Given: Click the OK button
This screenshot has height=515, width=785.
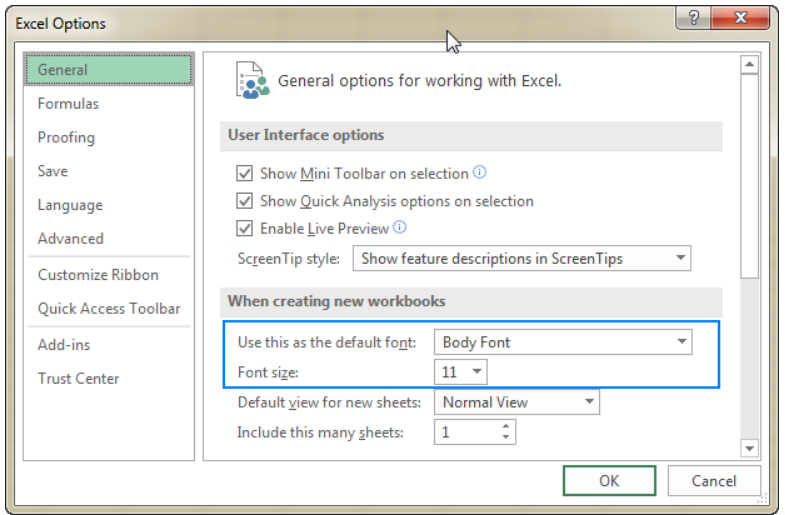Looking at the screenshot, I should pyautogui.click(x=609, y=481).
